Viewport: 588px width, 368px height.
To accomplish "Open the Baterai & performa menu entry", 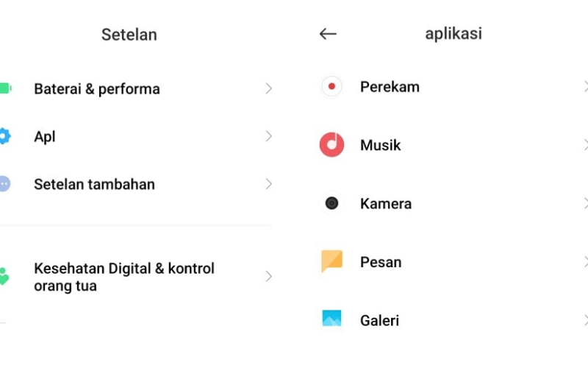I will (136, 88).
